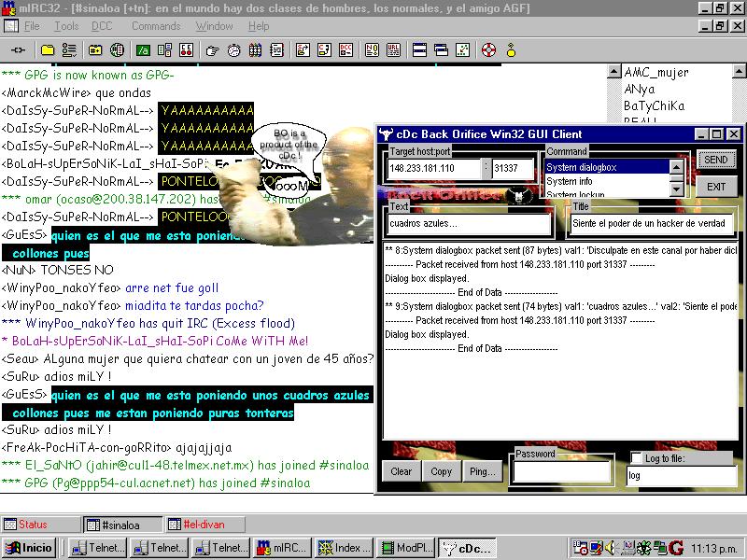
Task: Open the DCC options toolbar icon
Action: point(346,49)
